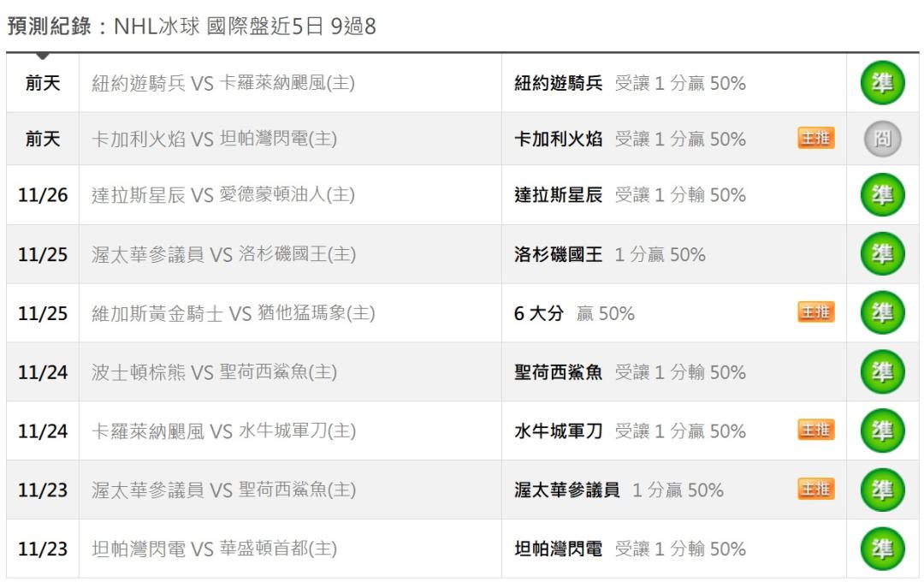Click the 主推 badge on 渥太華參議員 1 分贏 prediction
This screenshot has height=582, width=924.
point(815,489)
